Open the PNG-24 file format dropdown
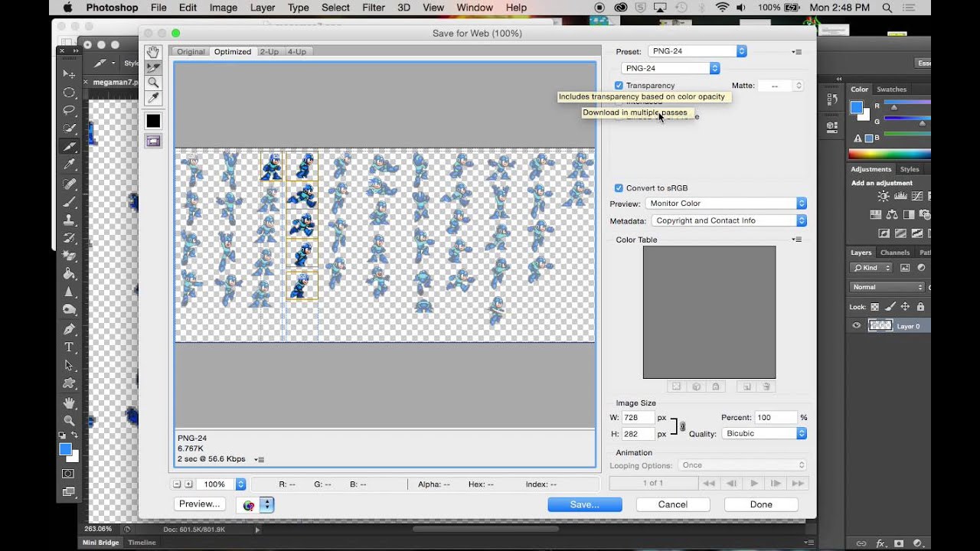Screen dimensions: 980x551 point(671,68)
